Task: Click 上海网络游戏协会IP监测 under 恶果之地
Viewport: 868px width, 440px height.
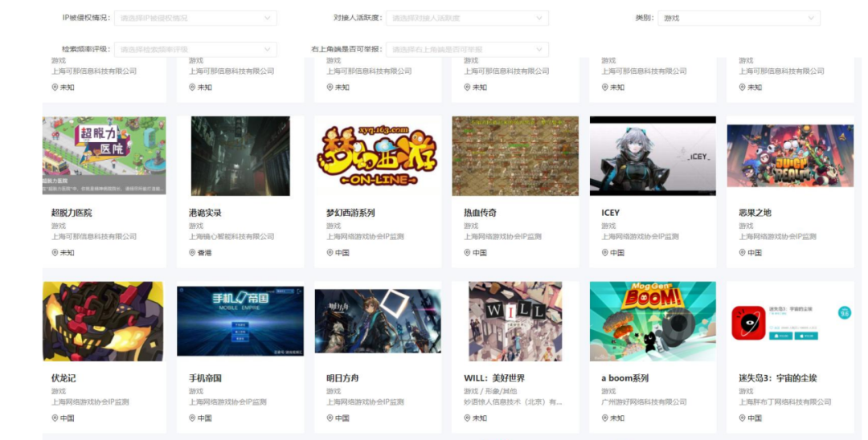Action: pos(778,237)
